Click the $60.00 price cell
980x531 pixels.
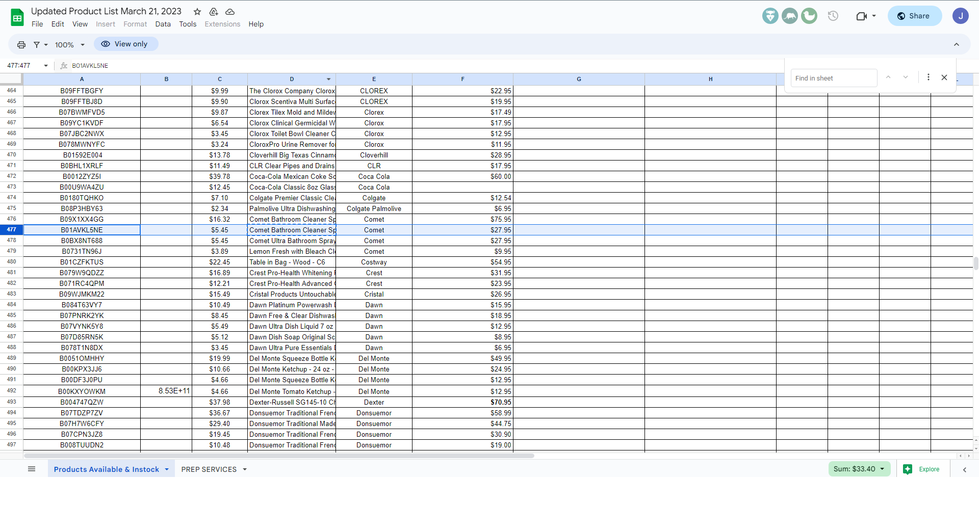coord(462,176)
